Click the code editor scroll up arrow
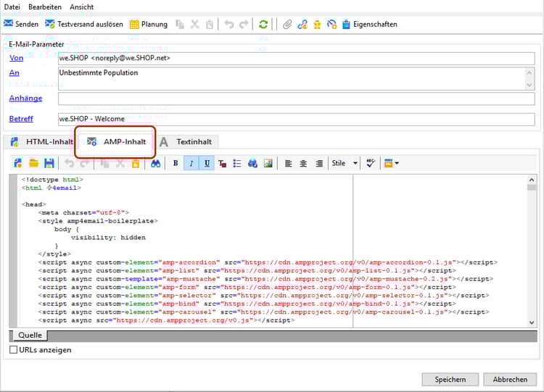Viewport: 544px width, 392px height. pos(532,180)
